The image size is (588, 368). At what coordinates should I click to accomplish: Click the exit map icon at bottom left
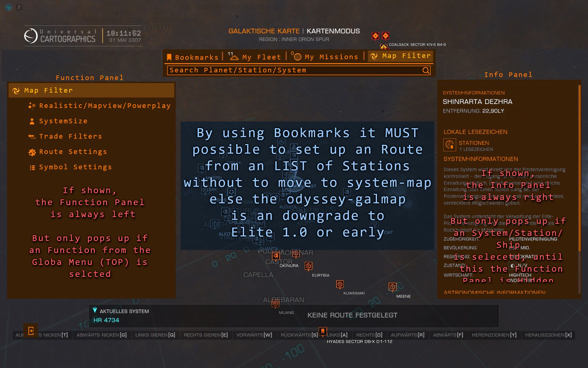pyautogui.click(x=31, y=331)
